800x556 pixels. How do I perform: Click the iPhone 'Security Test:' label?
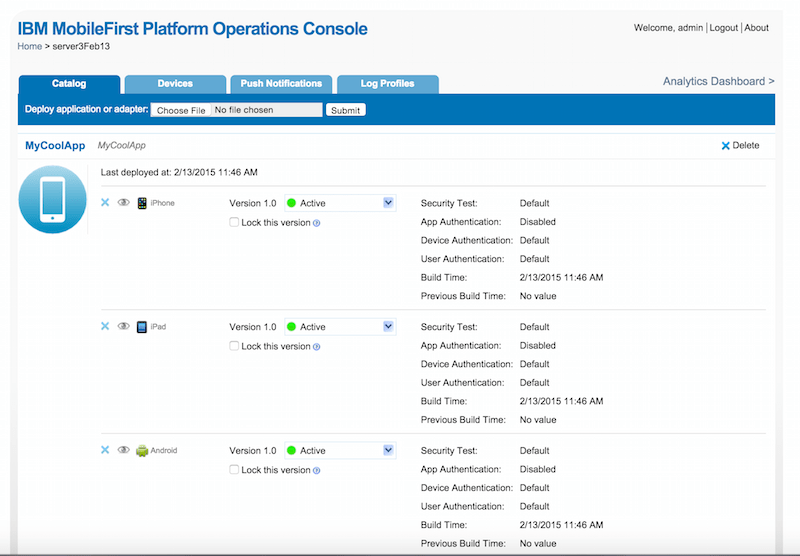(x=449, y=203)
